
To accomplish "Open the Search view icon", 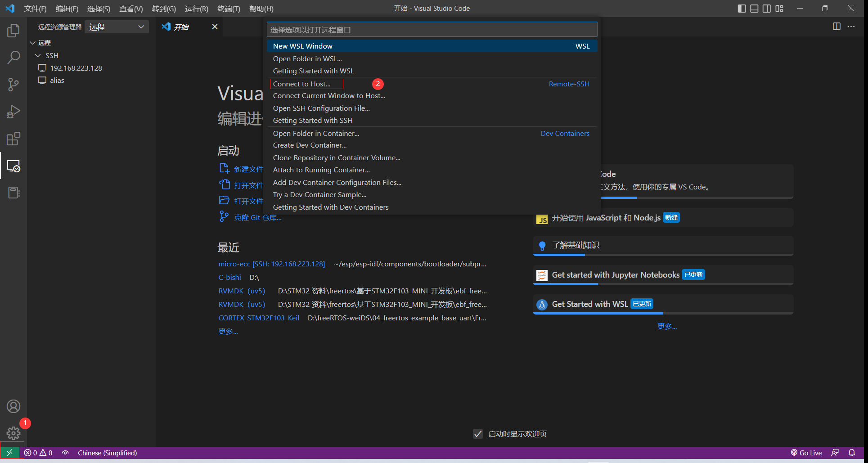I will [x=13, y=58].
